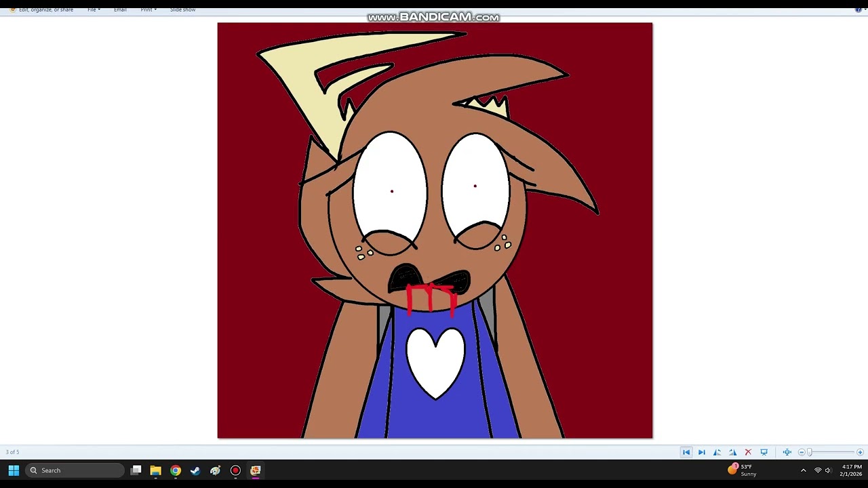
Task: Rotate the image counterclockwise
Action: pyautogui.click(x=717, y=452)
